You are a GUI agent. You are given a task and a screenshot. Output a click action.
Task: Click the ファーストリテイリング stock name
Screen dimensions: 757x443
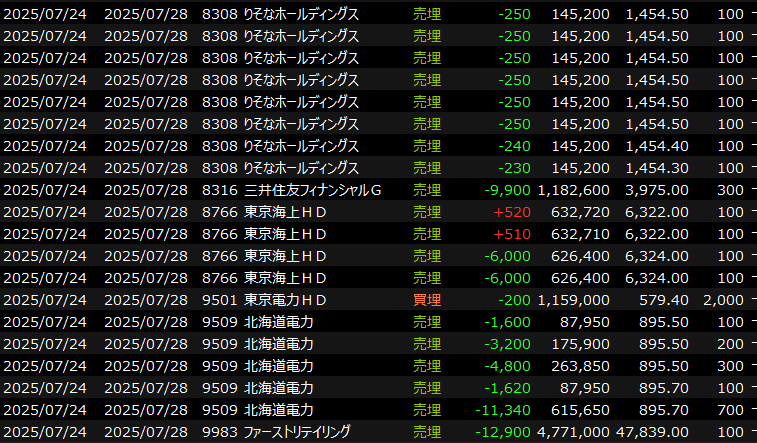[297, 432]
